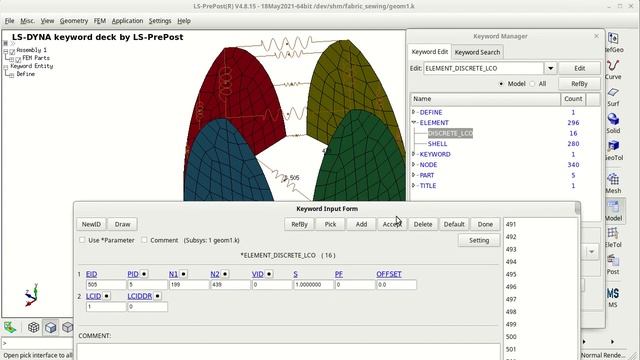Click the Keyword Manager Edit button
Viewport: 640px width, 360px height.
(579, 68)
